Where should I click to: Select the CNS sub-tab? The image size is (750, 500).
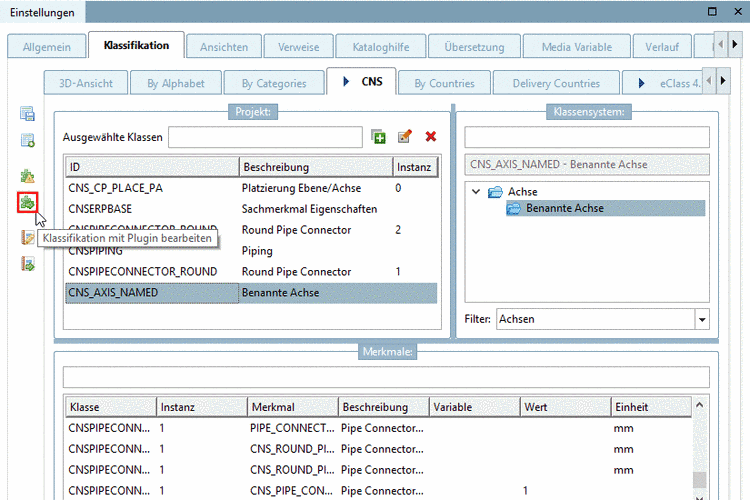pos(362,81)
